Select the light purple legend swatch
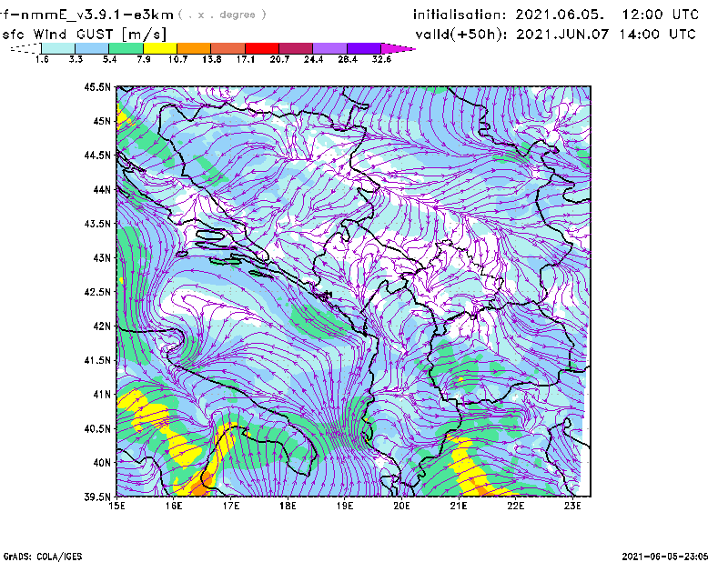 coord(329,48)
